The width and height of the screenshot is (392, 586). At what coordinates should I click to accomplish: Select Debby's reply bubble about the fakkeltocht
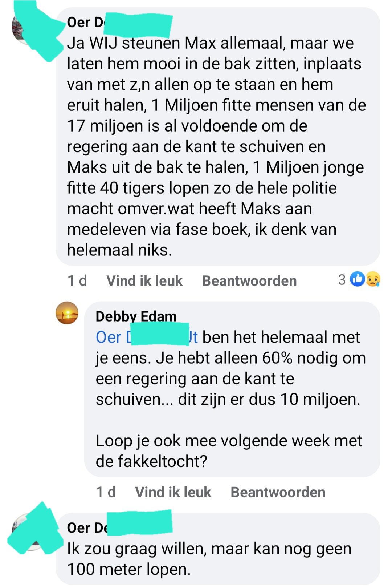coord(232,389)
